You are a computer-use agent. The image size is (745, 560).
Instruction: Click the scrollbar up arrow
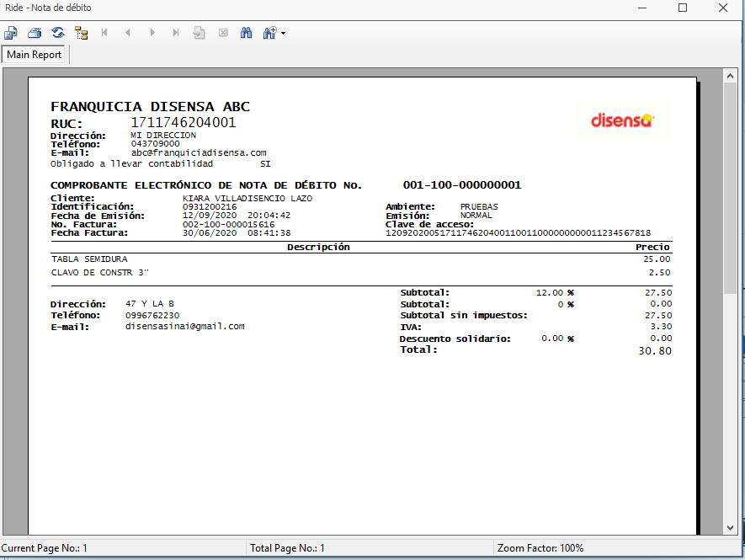[x=730, y=76]
